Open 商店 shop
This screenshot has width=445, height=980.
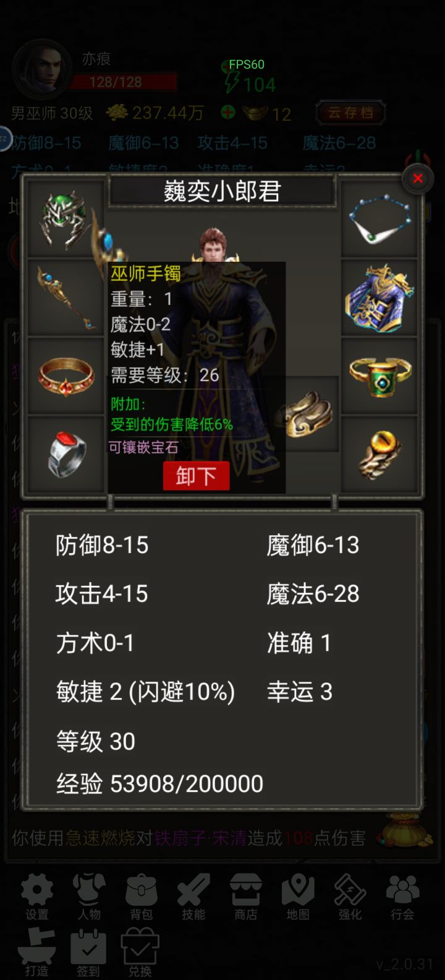pyautogui.click(x=245, y=897)
